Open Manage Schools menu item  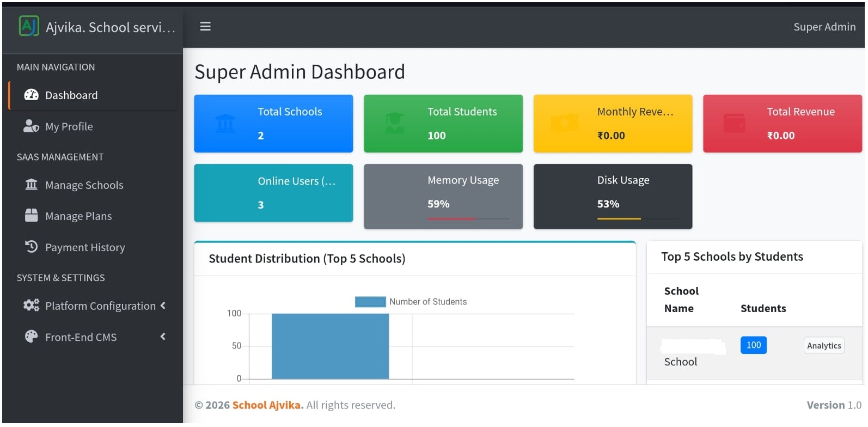coord(84,185)
